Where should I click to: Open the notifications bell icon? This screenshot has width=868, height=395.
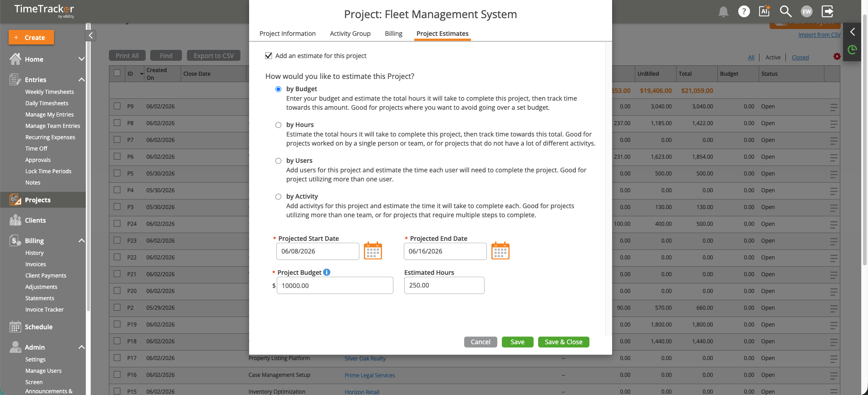tap(723, 12)
